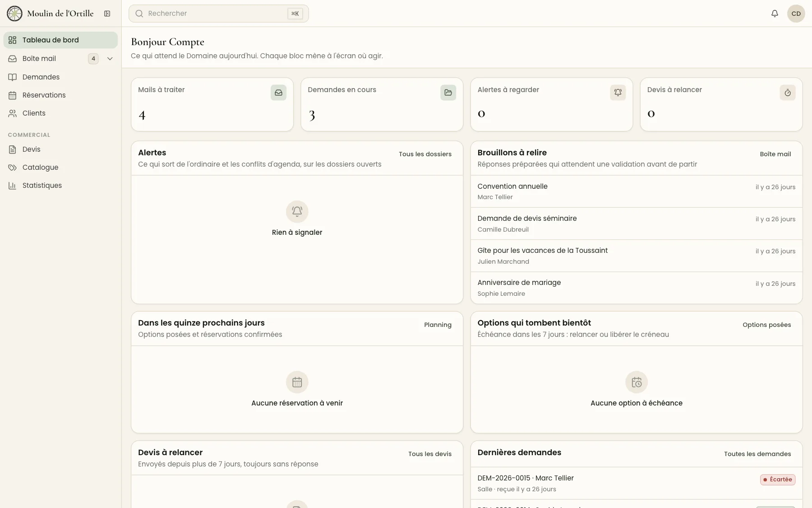
Task: Open the Planning link
Action: click(x=438, y=325)
